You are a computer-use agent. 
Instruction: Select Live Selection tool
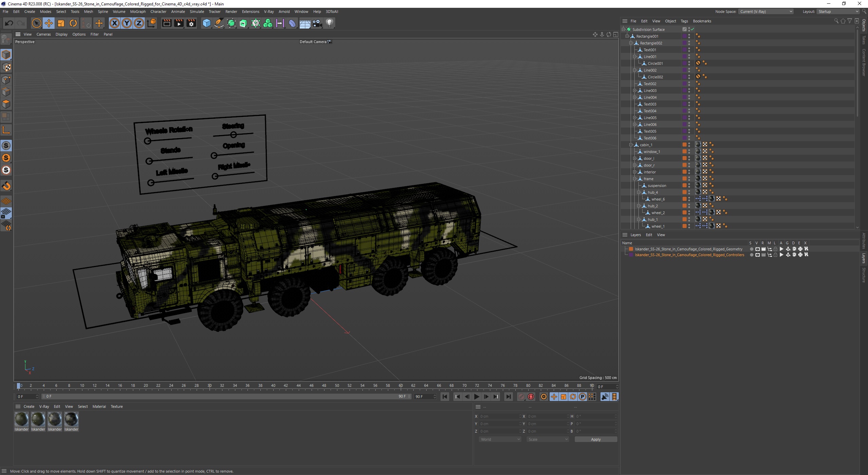(36, 23)
